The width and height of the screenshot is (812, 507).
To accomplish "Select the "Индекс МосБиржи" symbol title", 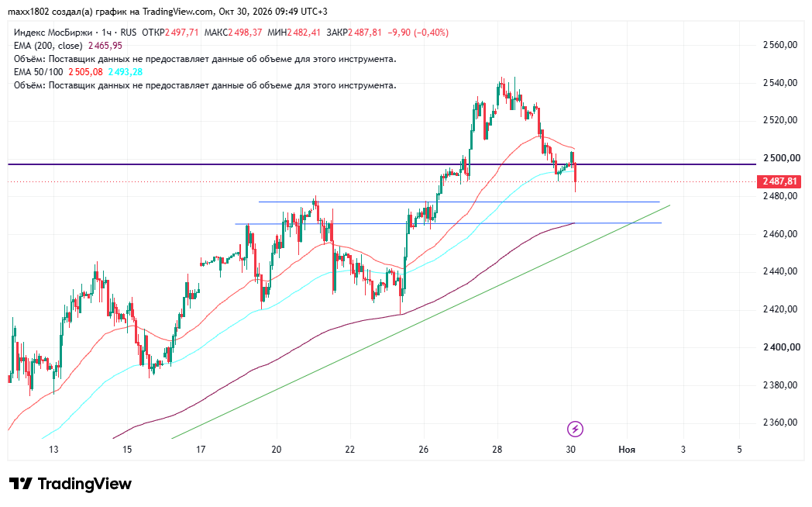I will pos(53,32).
